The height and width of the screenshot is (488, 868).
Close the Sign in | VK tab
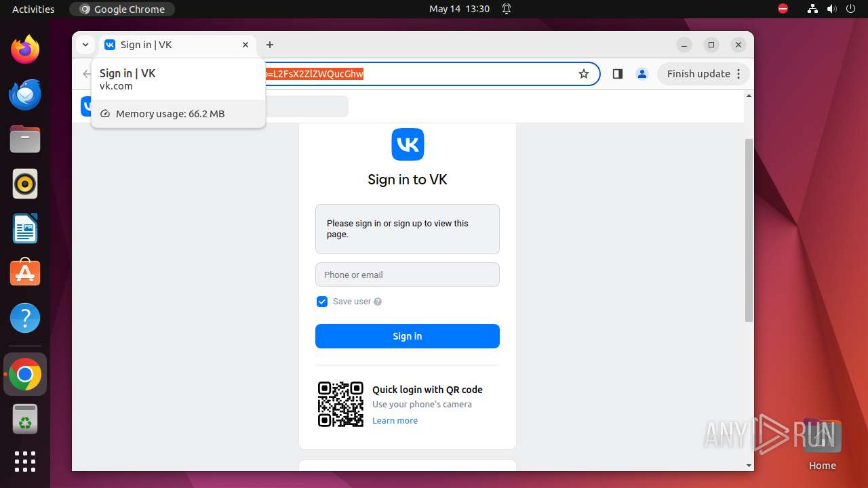[x=245, y=45]
